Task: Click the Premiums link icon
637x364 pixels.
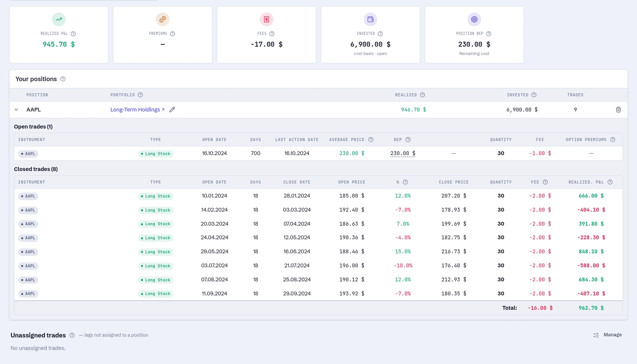Action: coord(163,19)
